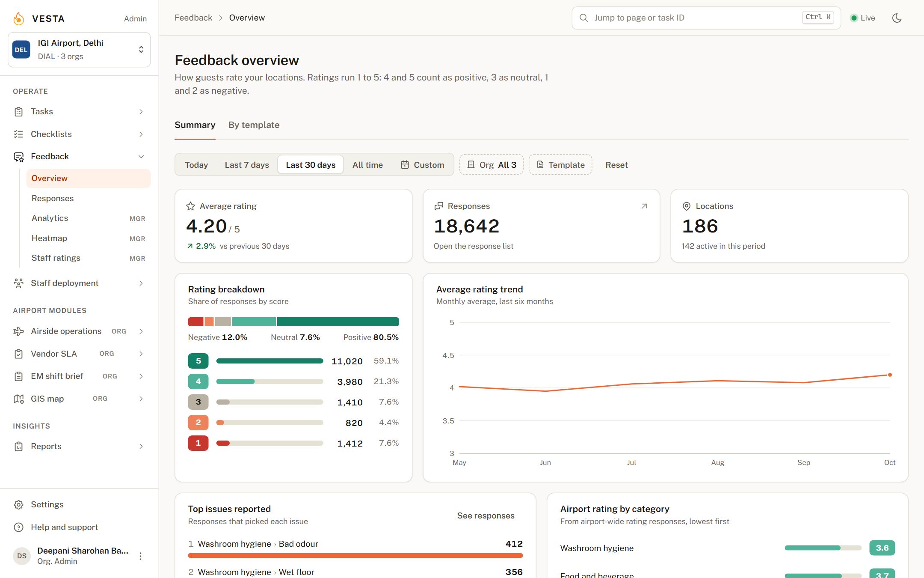This screenshot has height=578, width=924.
Task: Expand the GIS map chevron
Action: (141, 399)
